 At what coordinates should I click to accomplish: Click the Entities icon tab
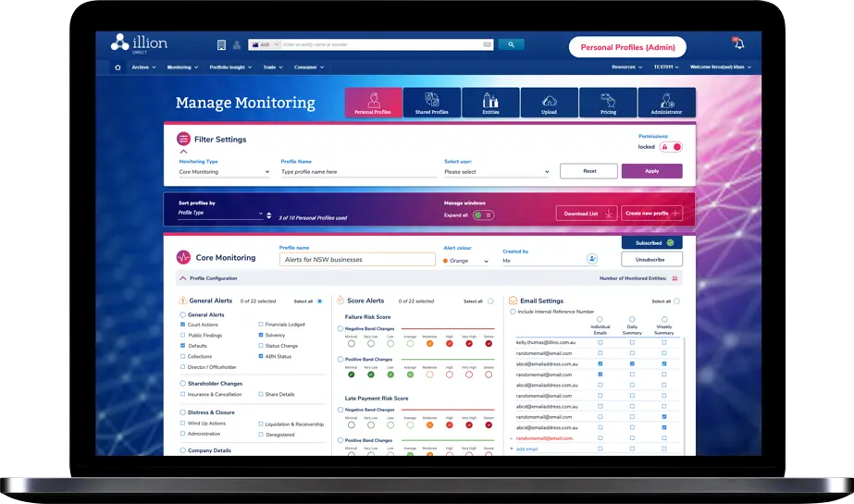coord(490,103)
